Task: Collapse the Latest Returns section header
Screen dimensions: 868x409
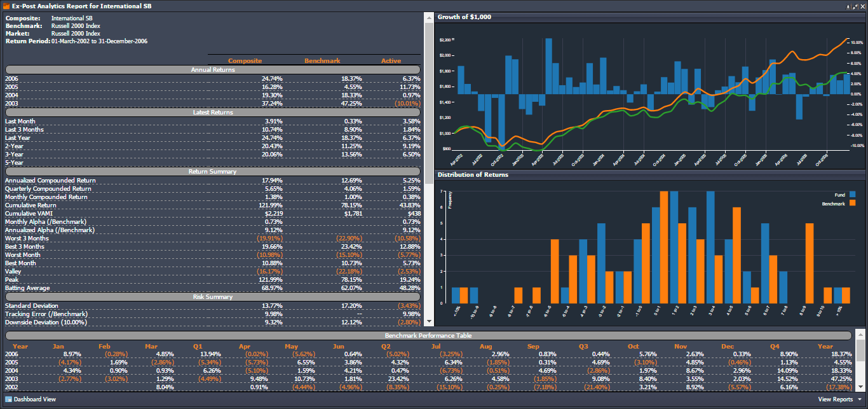Action: [213, 113]
